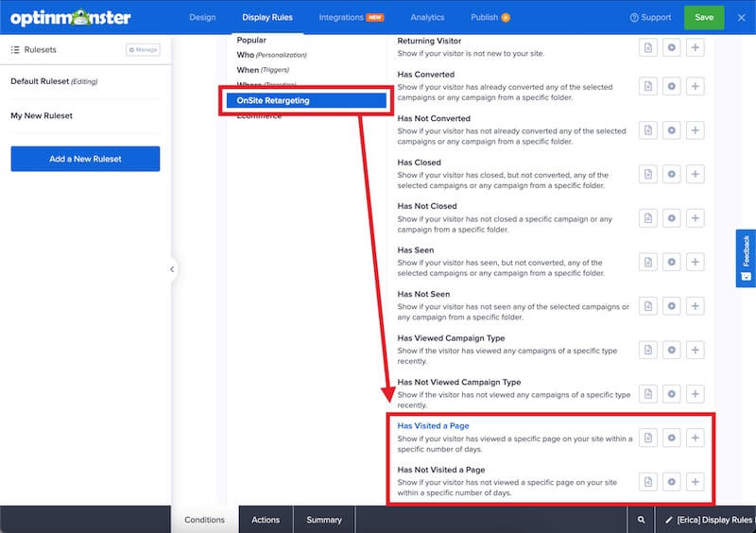Click circle video icon for Has Closed

tap(672, 174)
